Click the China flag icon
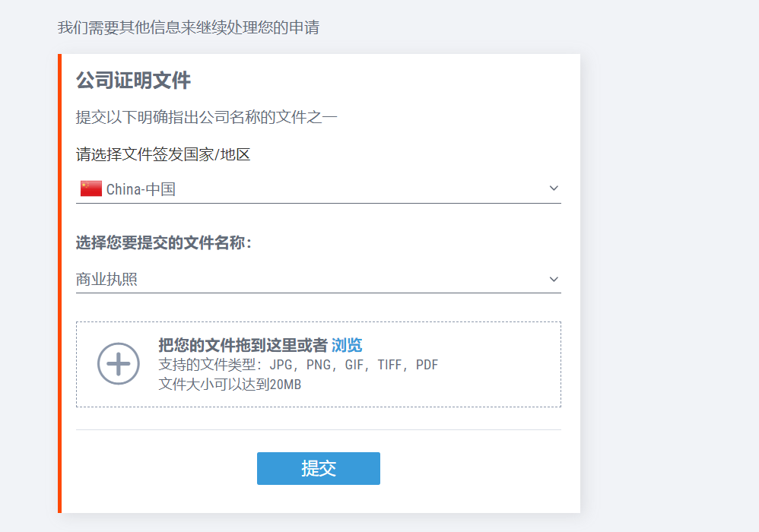759x532 pixels. (91, 188)
